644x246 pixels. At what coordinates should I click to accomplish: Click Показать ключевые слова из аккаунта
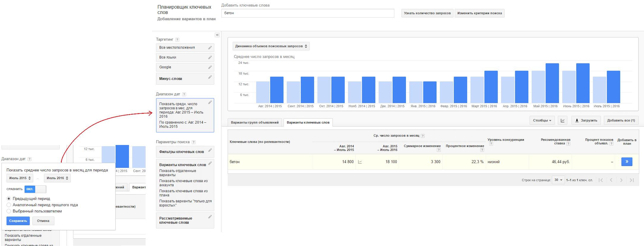183,183
